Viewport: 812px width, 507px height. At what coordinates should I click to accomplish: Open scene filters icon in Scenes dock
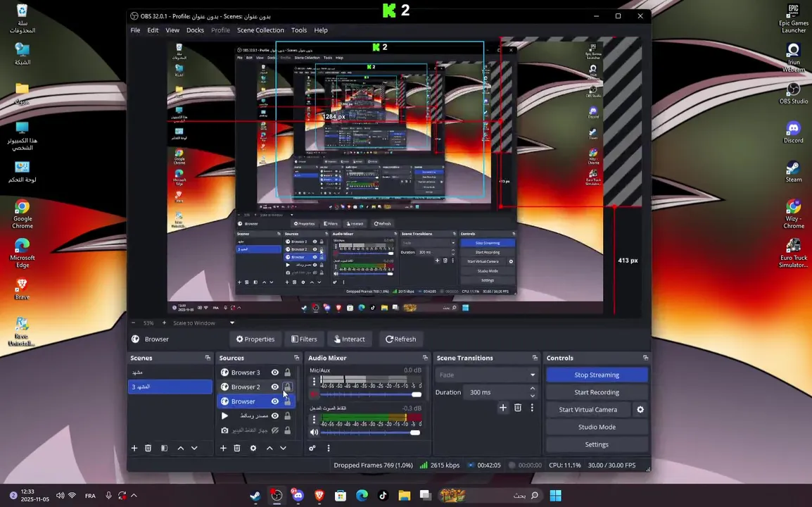tap(164, 448)
